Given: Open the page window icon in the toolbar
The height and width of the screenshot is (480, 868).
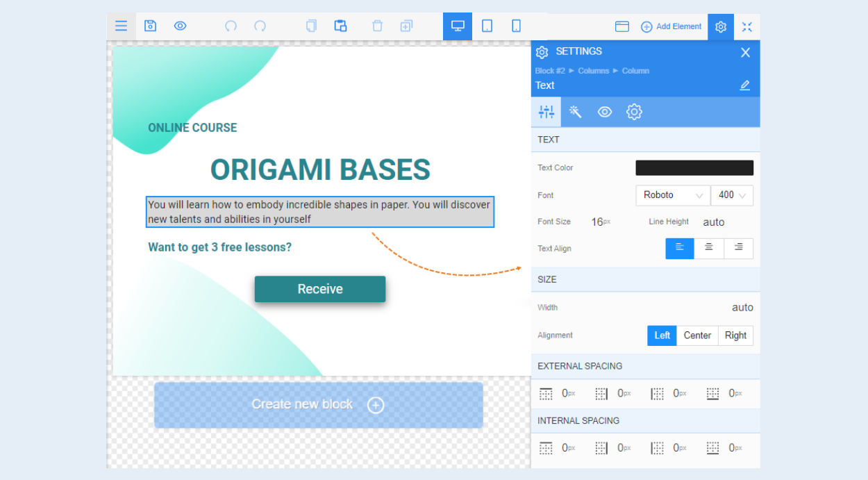Looking at the screenshot, I should [622, 26].
